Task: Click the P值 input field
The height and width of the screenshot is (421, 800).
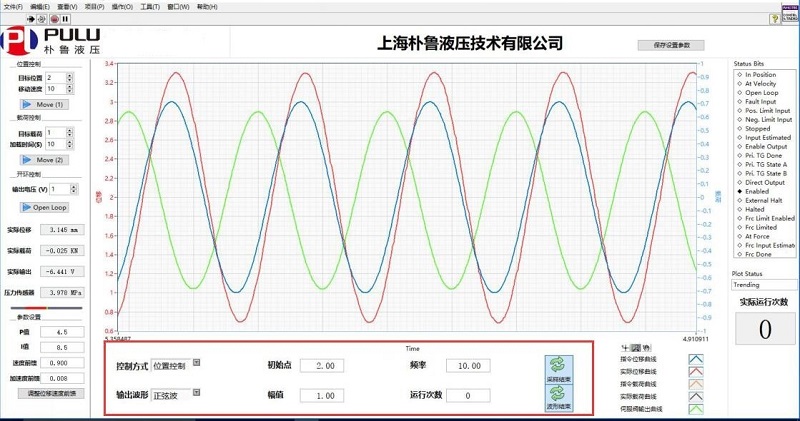Action: click(x=62, y=332)
